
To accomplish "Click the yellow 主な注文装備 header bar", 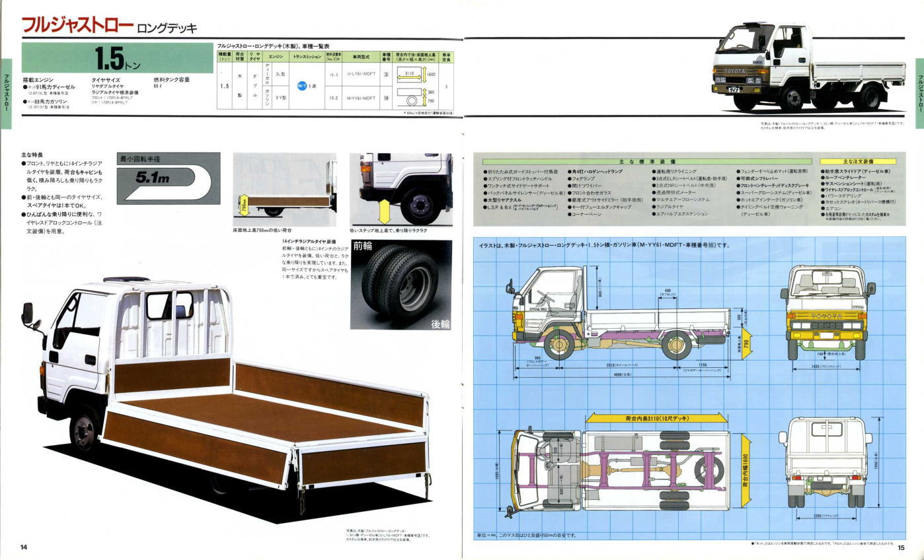I will coord(857,161).
